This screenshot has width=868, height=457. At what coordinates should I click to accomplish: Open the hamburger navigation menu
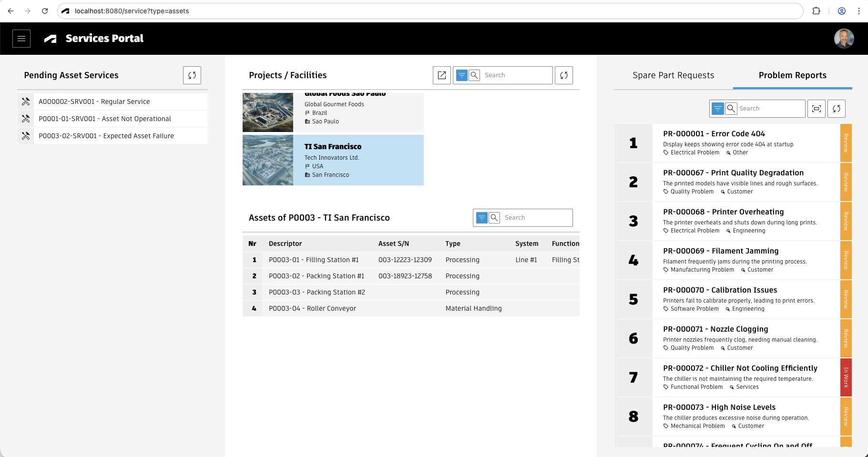(21, 39)
